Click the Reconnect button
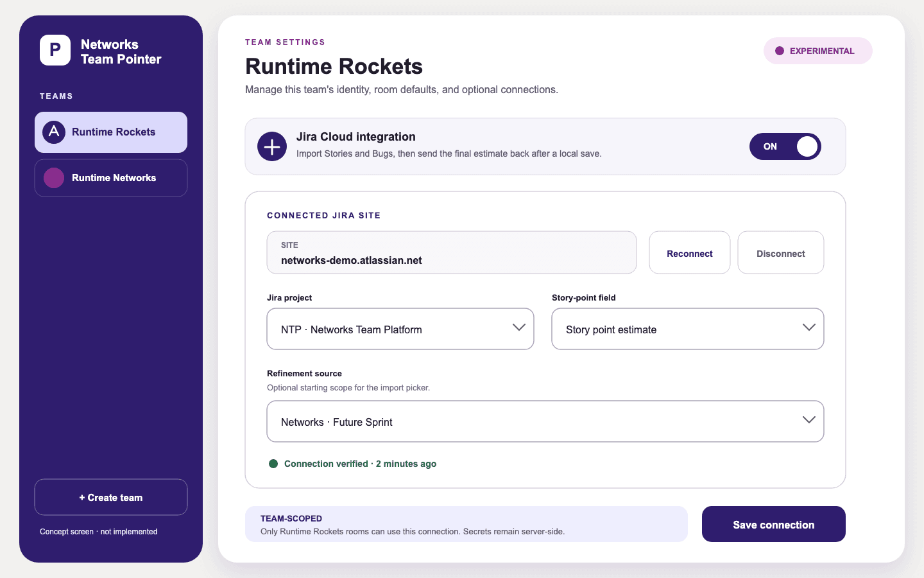 coord(690,252)
